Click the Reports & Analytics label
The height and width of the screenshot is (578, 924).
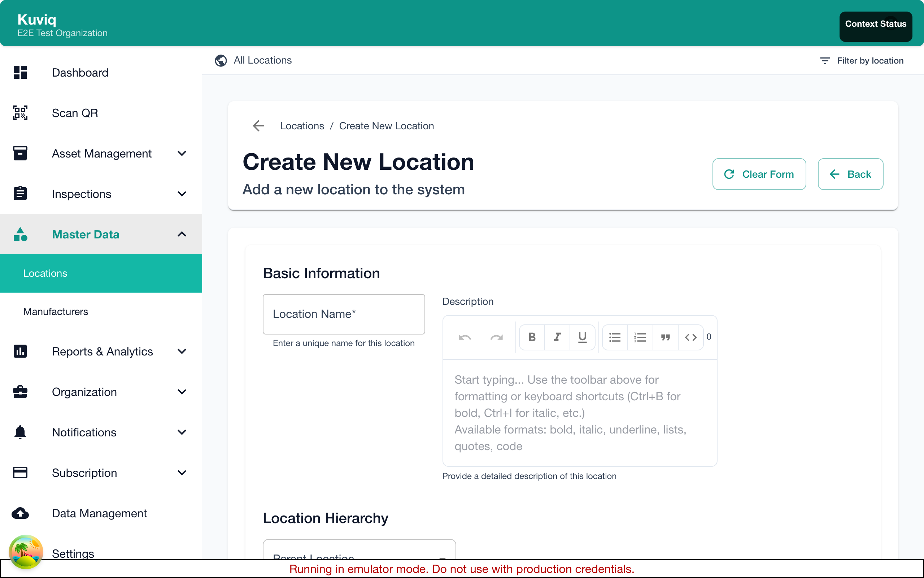[103, 352]
